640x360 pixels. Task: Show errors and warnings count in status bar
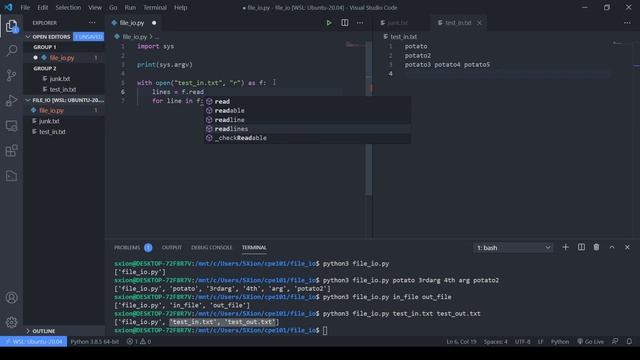tap(139, 342)
